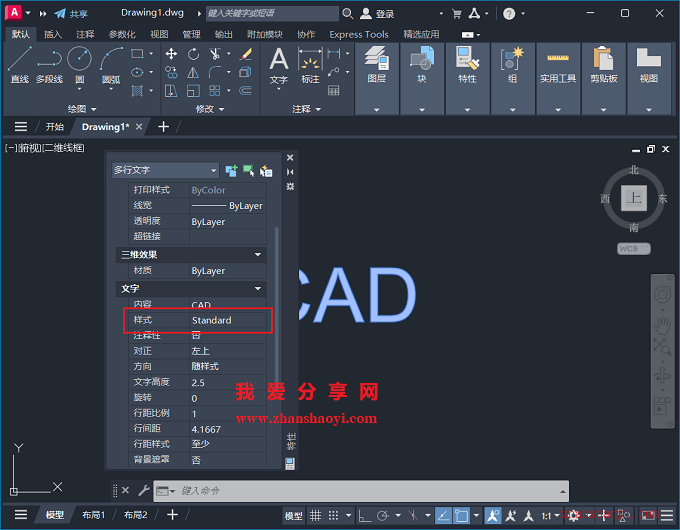Toggle PICKADD icon in properties palette
This screenshot has width=680, height=530.
[x=232, y=171]
